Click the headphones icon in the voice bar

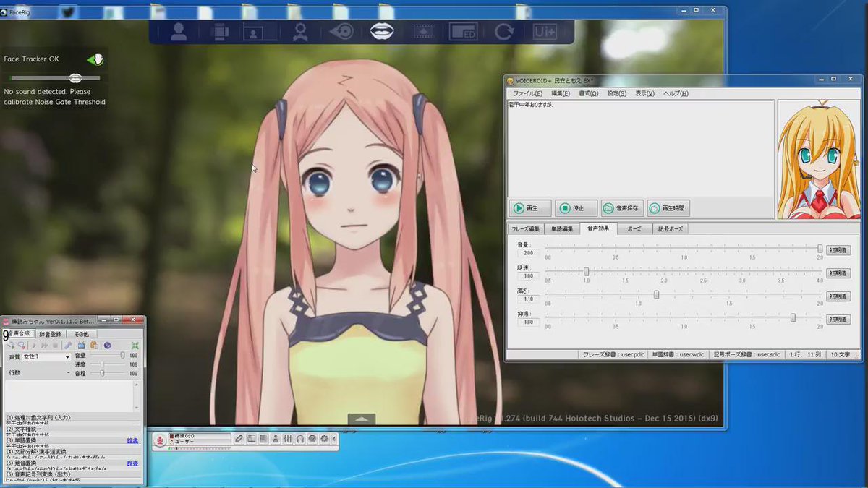[x=299, y=439]
